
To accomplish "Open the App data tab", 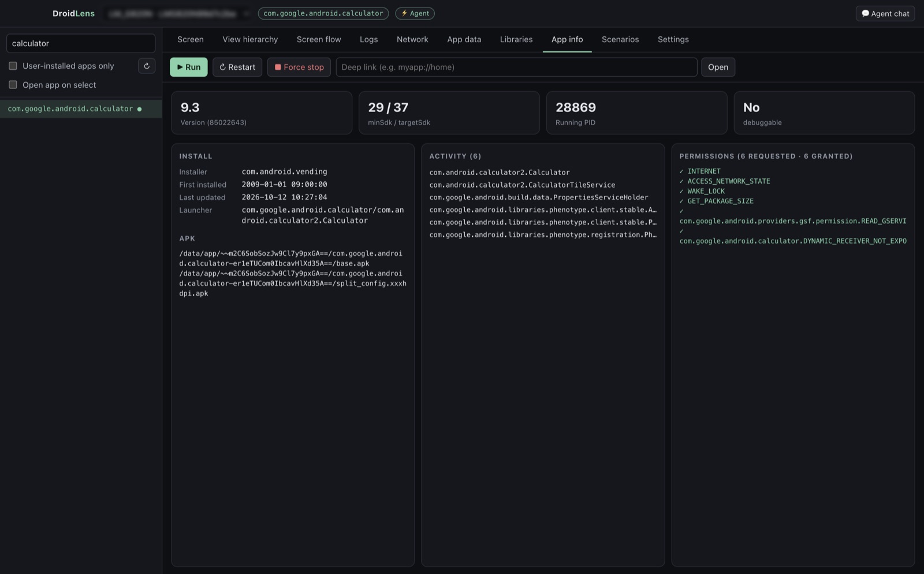I will (x=464, y=39).
